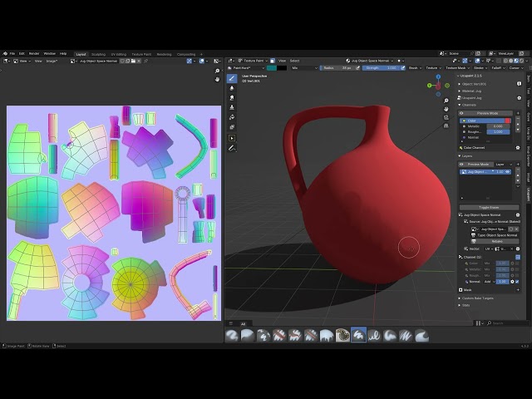
Task: Open the Add blend dropdown for Normal
Action: [x=489, y=282]
